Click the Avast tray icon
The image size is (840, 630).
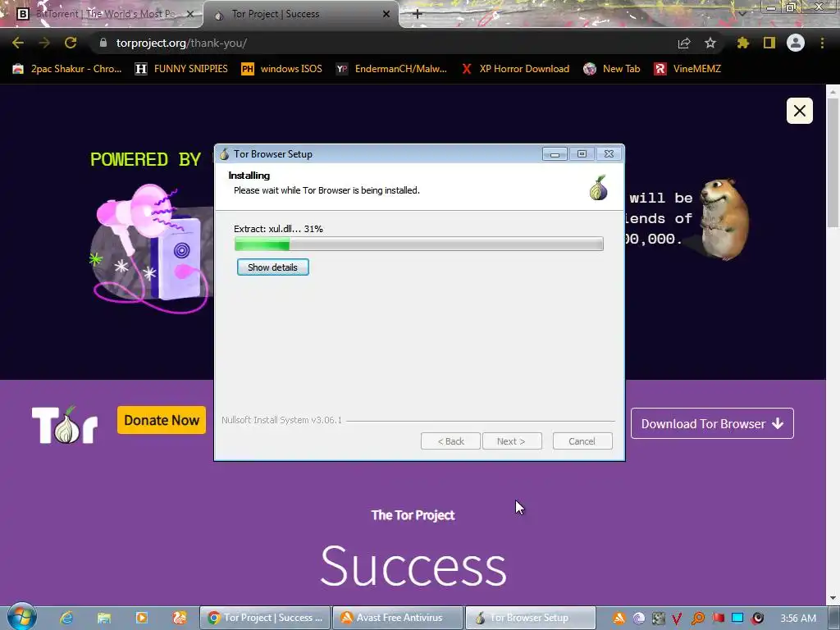click(619, 619)
